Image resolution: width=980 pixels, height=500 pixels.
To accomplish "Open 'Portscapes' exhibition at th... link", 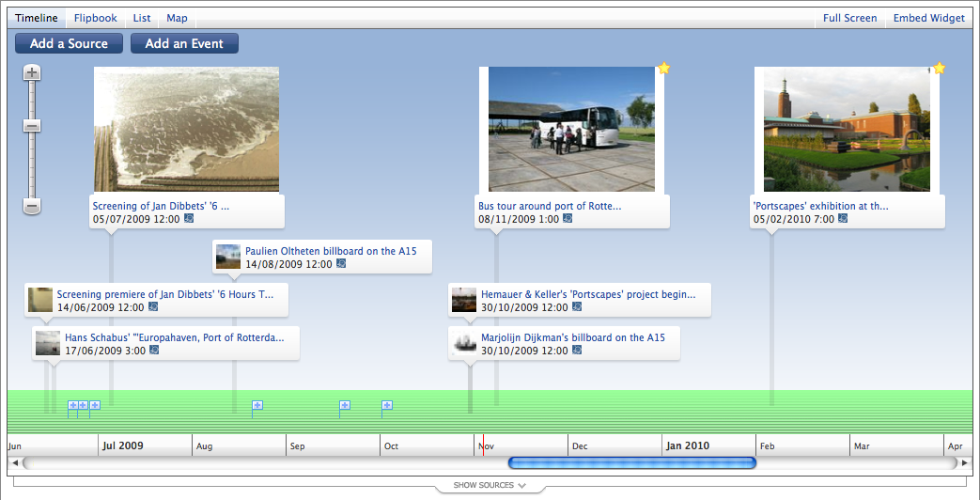I will coord(821,206).
